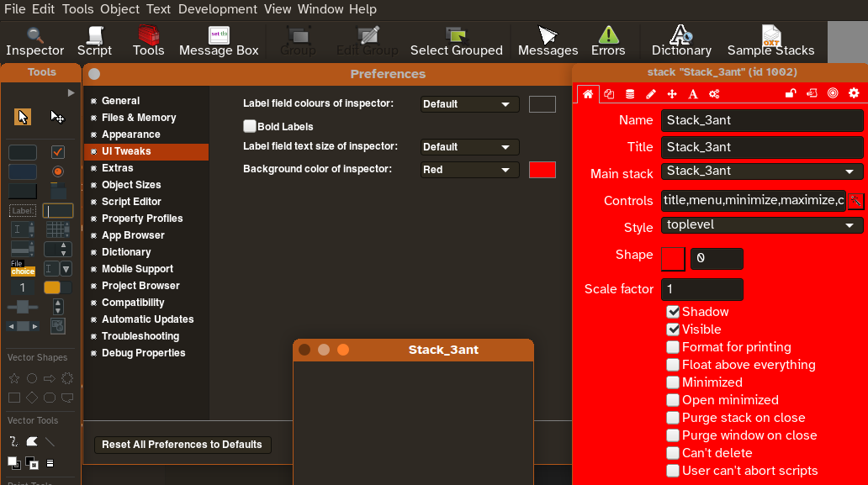Pick the radio button control in Tools palette
This screenshot has width=868, height=485.
click(57, 171)
